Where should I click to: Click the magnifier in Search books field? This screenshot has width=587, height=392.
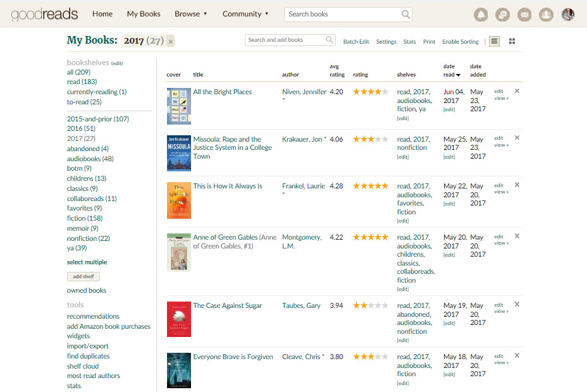click(x=405, y=14)
